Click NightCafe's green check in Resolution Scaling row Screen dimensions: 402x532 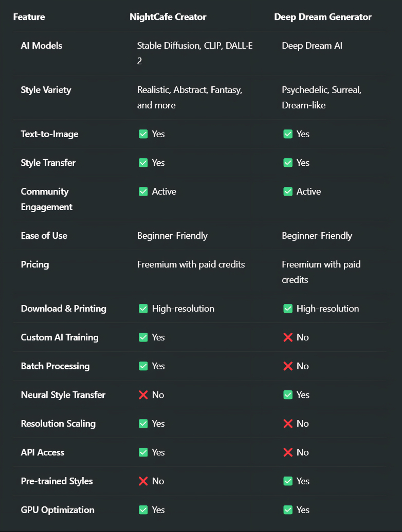click(x=143, y=424)
